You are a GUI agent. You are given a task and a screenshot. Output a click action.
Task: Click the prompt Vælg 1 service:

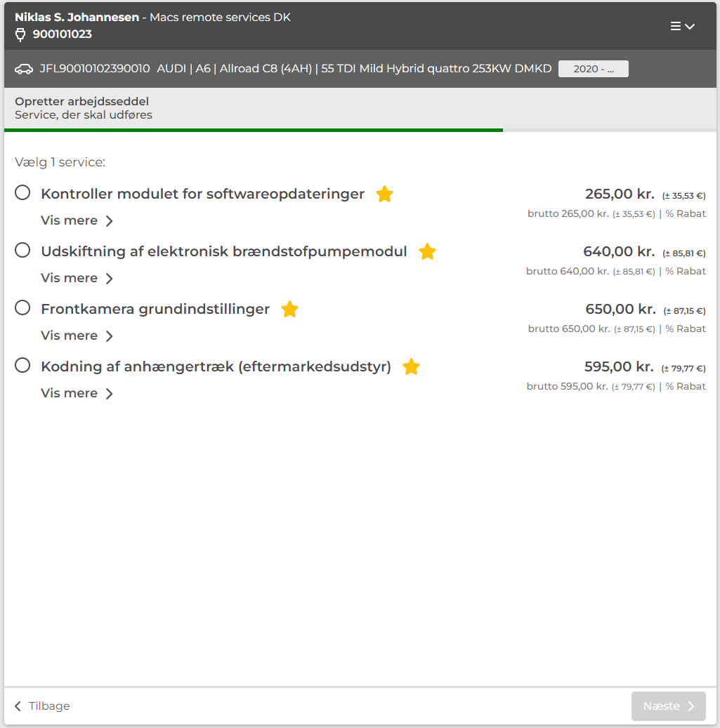(x=60, y=162)
